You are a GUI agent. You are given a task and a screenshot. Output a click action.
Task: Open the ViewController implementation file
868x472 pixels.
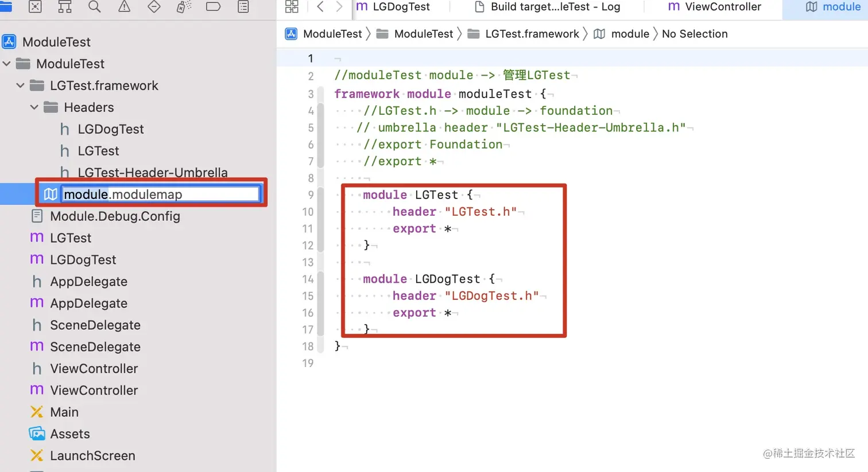point(94,391)
